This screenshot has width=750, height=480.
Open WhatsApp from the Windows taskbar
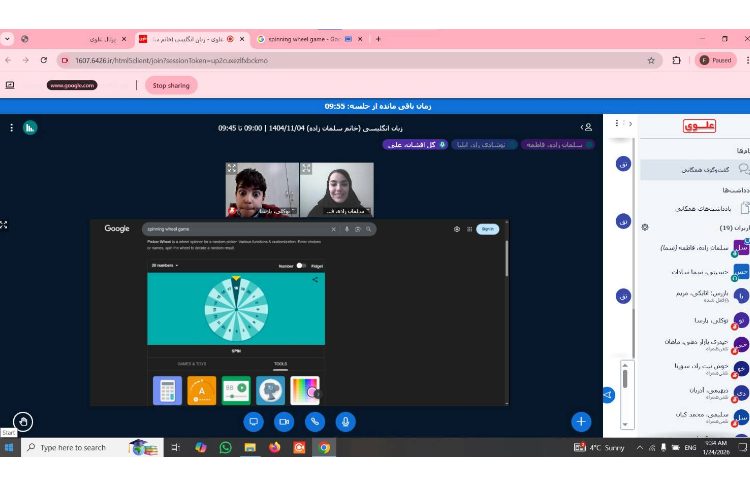226,447
